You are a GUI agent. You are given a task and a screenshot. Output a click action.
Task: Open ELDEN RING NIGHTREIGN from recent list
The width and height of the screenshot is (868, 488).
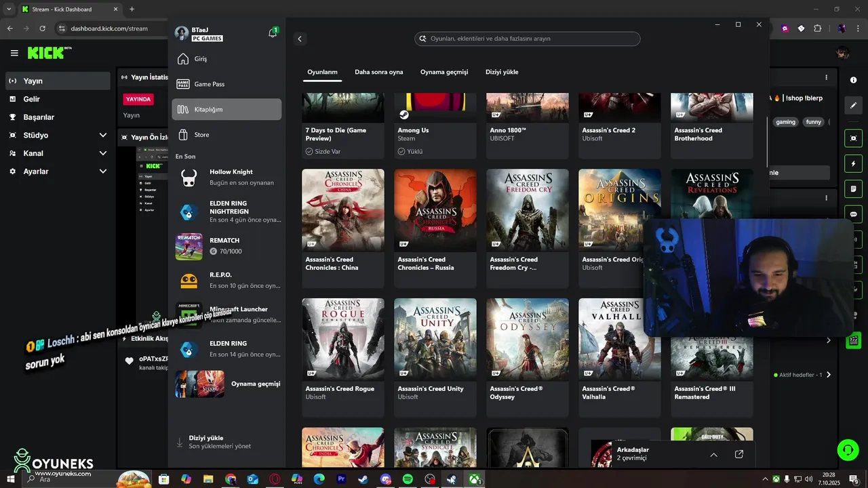coord(227,211)
